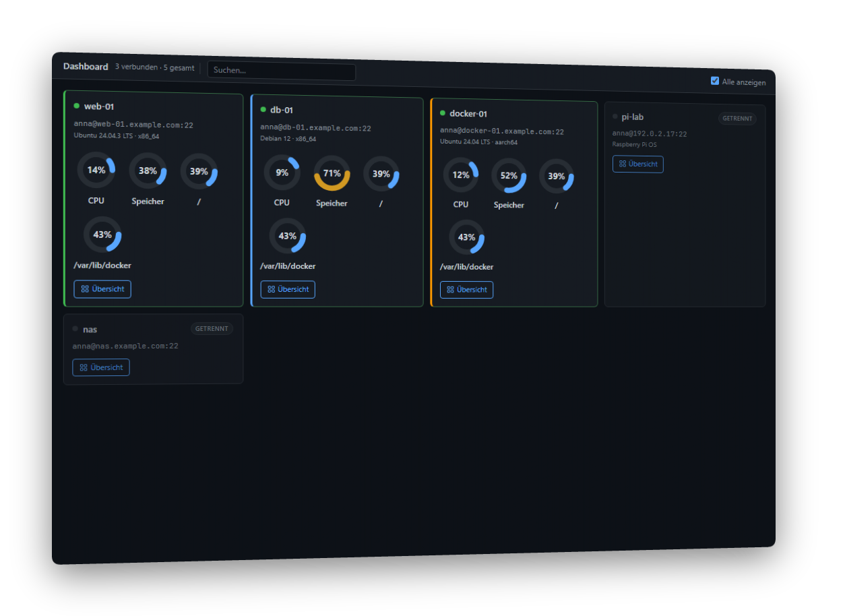This screenshot has width=845, height=616.
Task: Click web-01 CPU 14% gauge
Action: [x=96, y=170]
